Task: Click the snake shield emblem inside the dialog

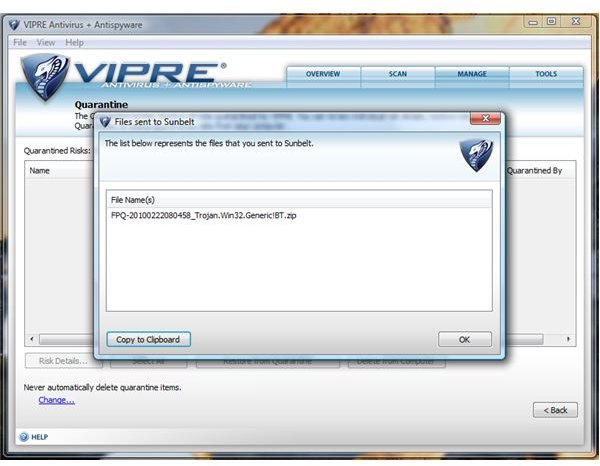Action: click(x=476, y=155)
